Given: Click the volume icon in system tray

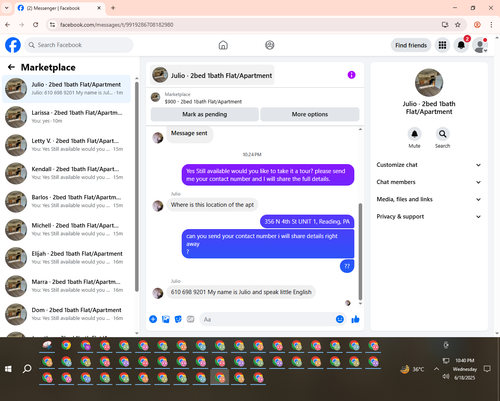Looking at the screenshot, I should pyautogui.click(x=446, y=377).
